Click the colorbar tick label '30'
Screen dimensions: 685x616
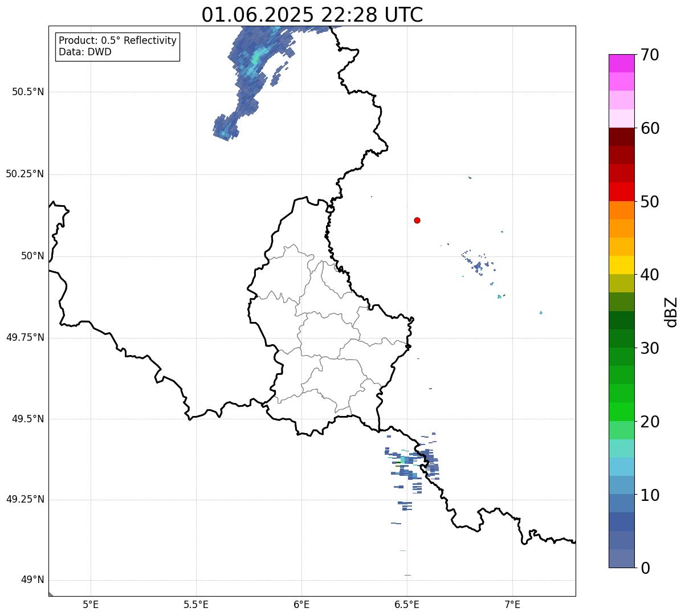650,348
